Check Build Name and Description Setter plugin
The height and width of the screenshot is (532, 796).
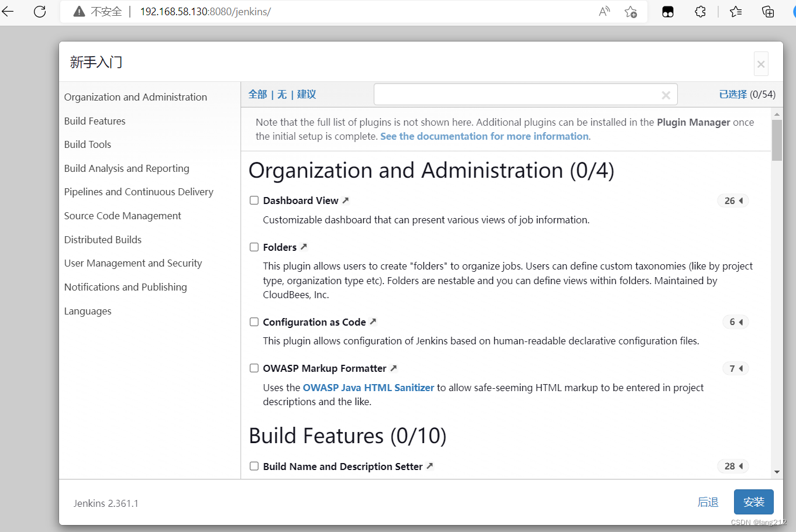coord(254,466)
